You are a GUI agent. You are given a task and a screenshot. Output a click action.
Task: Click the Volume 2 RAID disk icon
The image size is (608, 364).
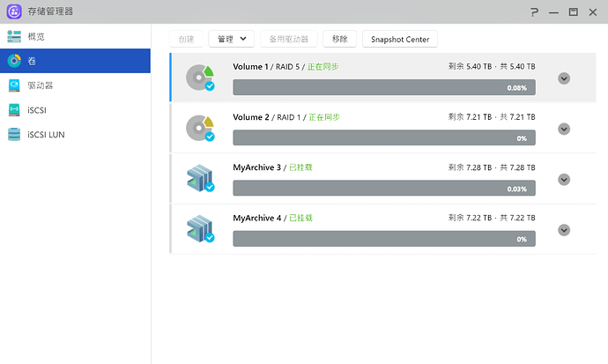coord(200,129)
